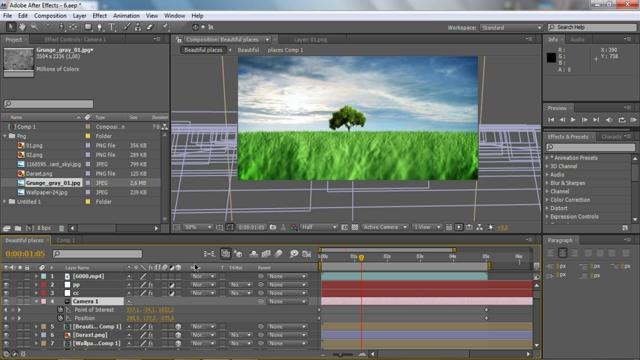Open the Animation menu
The height and width of the screenshot is (360, 640).
coord(126,16)
